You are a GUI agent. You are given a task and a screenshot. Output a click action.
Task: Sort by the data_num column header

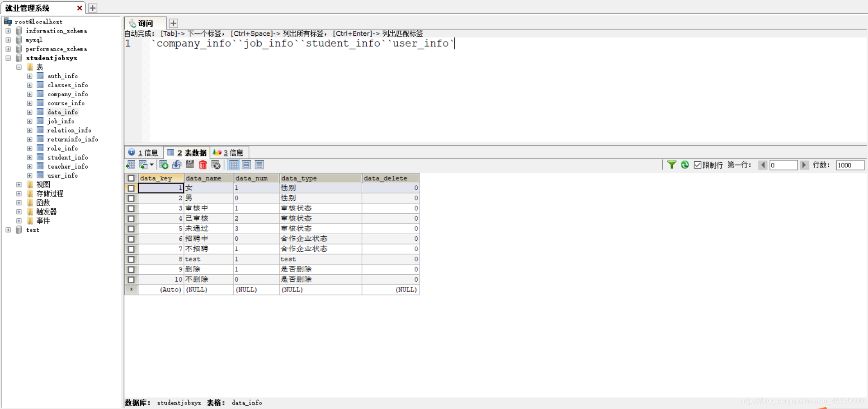pyautogui.click(x=256, y=178)
